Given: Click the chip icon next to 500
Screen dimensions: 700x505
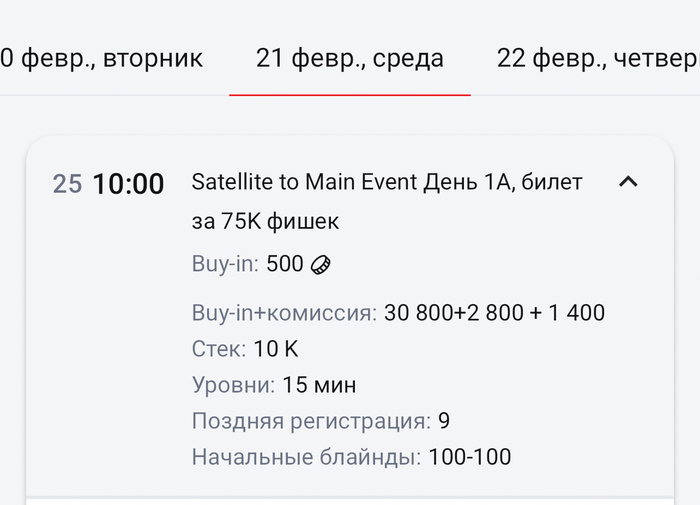Looking at the screenshot, I should click(x=321, y=265).
